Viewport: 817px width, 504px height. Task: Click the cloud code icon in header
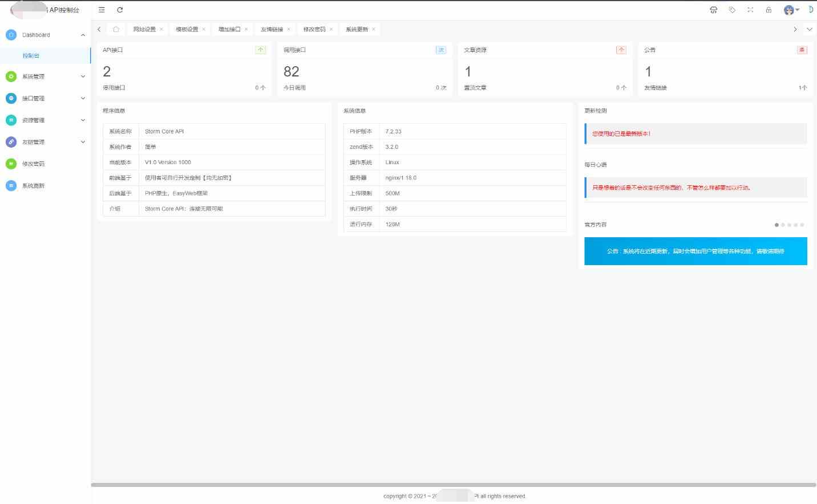coord(713,10)
